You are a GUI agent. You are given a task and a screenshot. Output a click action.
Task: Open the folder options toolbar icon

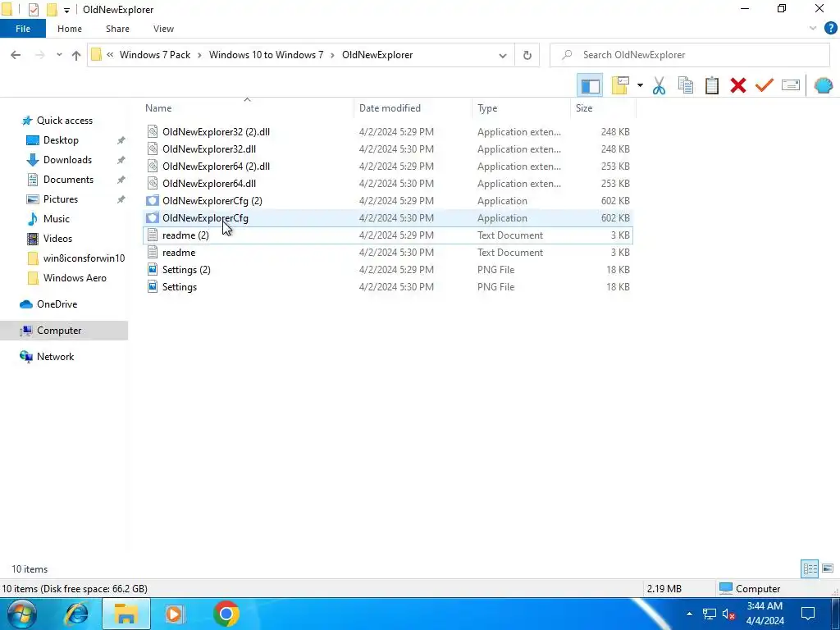pos(620,85)
